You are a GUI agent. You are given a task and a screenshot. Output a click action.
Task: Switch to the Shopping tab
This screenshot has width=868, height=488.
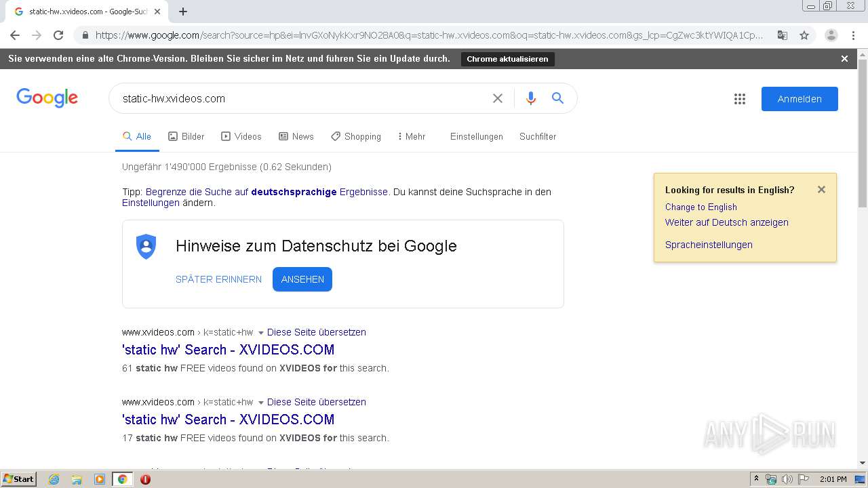[356, 136]
